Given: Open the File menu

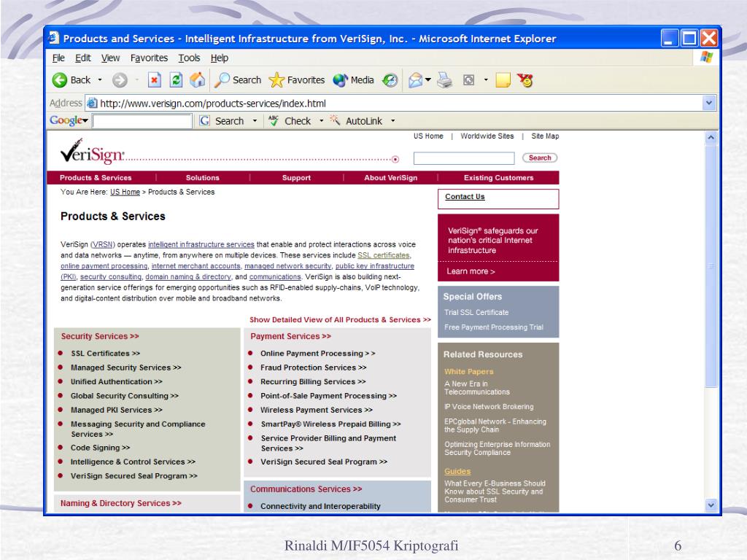Looking at the screenshot, I should click(58, 58).
